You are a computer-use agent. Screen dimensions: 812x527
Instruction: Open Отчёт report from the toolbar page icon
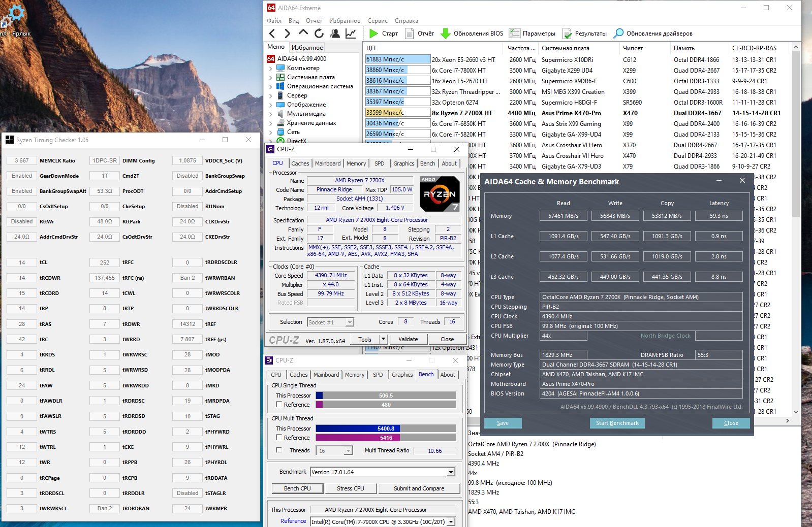(409, 34)
